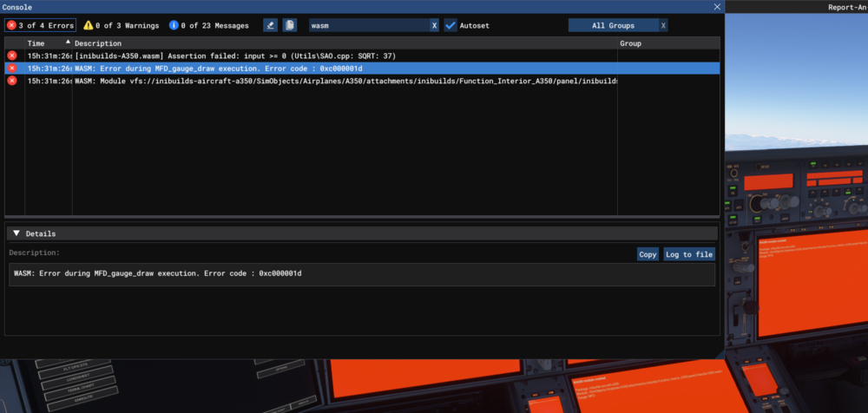Collapse the Details section

coord(16,233)
